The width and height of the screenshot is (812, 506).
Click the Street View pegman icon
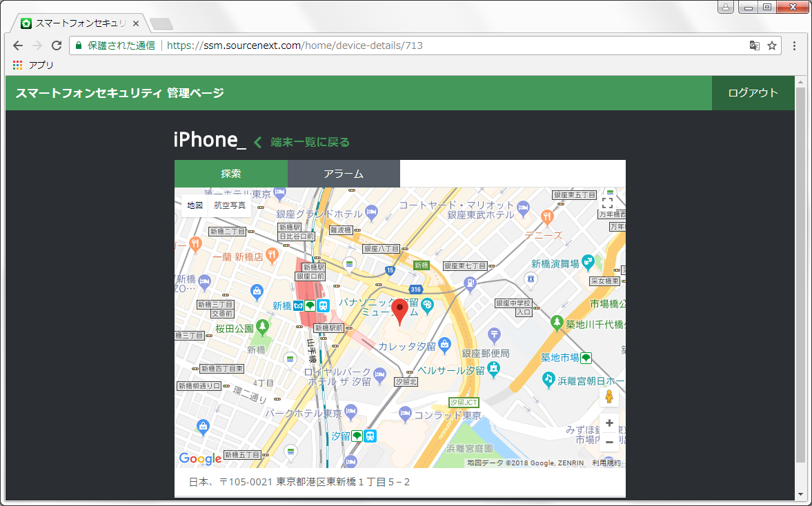(x=609, y=397)
